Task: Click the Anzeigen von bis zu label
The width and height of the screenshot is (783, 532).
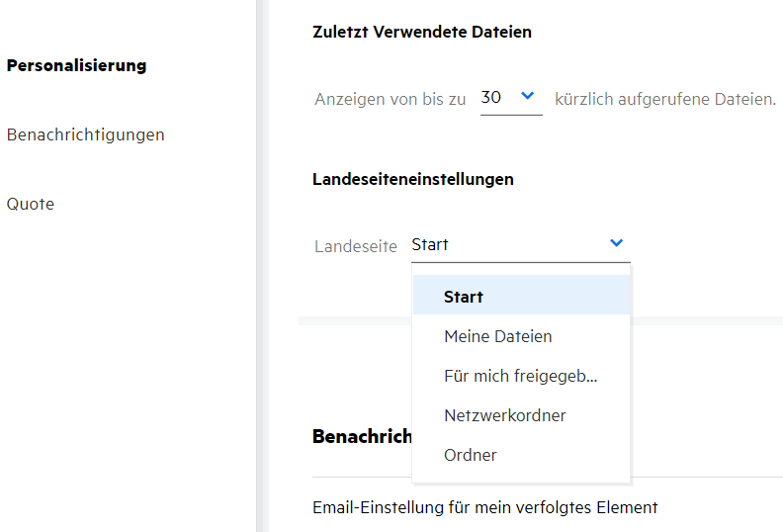Action: coord(390,99)
